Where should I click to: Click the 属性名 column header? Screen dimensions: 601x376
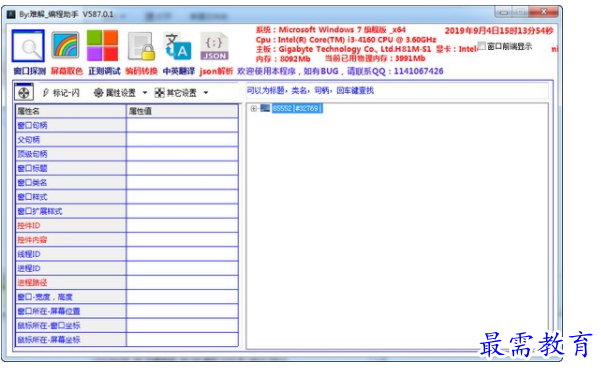coord(71,111)
